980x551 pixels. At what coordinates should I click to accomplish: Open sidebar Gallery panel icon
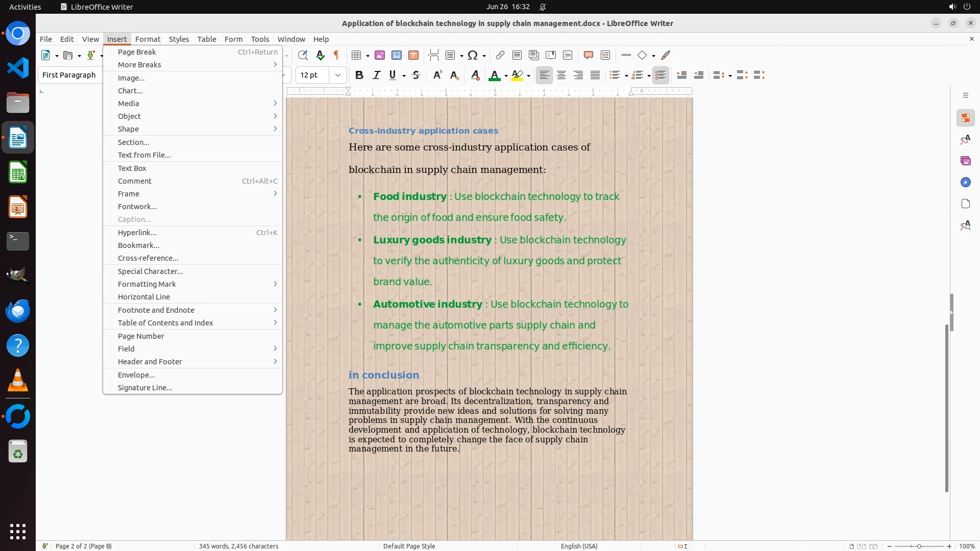[965, 161]
